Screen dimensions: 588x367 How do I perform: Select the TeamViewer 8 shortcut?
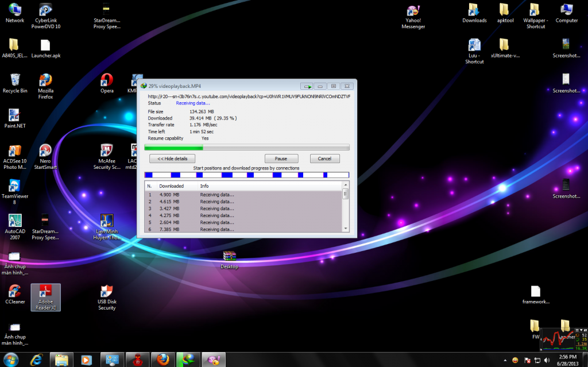15,192
